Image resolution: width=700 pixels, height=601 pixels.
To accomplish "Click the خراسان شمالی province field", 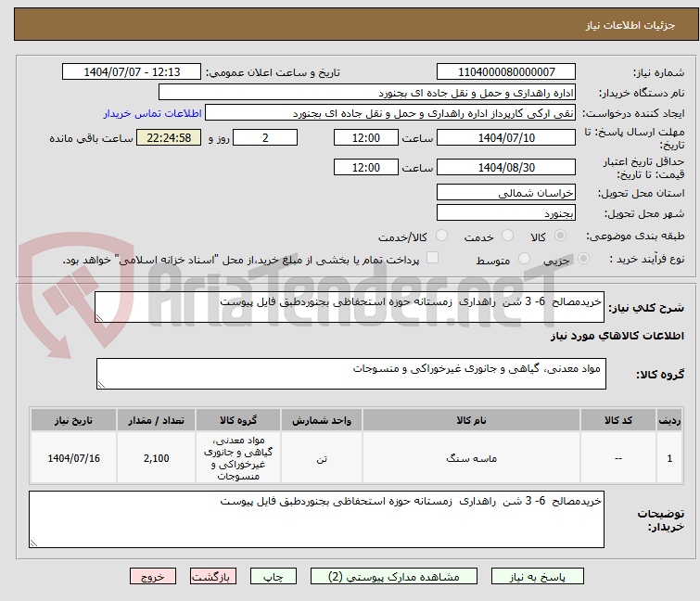I will (x=506, y=192).
